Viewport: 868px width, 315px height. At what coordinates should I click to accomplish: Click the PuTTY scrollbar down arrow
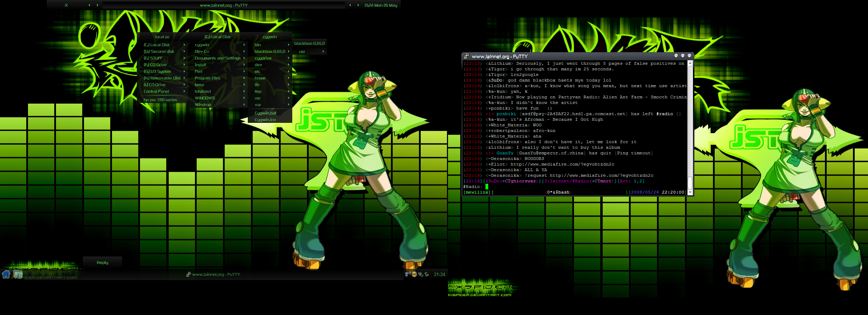tap(690, 192)
